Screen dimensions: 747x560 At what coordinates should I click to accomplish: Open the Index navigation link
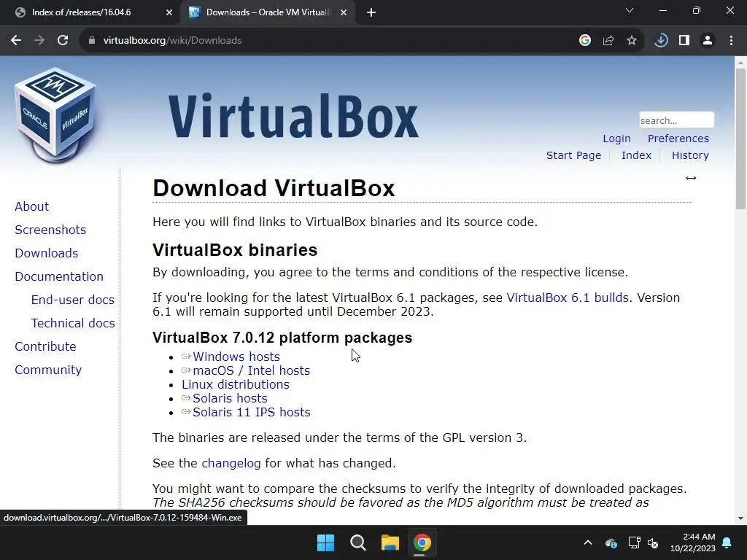pyautogui.click(x=636, y=155)
